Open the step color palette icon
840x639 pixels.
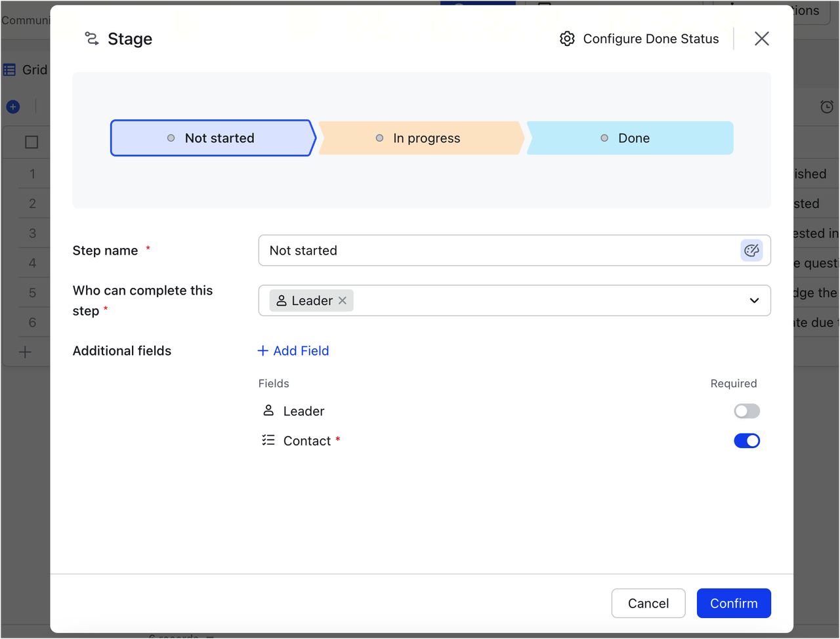[751, 251]
